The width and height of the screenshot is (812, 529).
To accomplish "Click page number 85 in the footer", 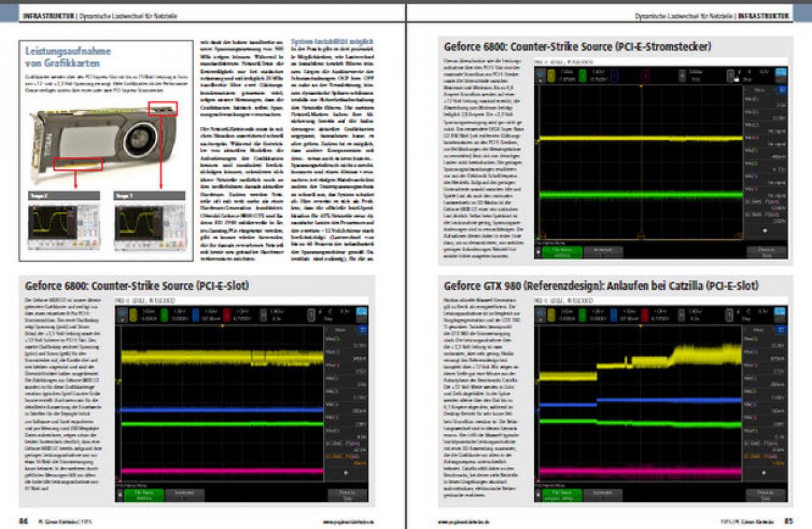I will coord(788,521).
